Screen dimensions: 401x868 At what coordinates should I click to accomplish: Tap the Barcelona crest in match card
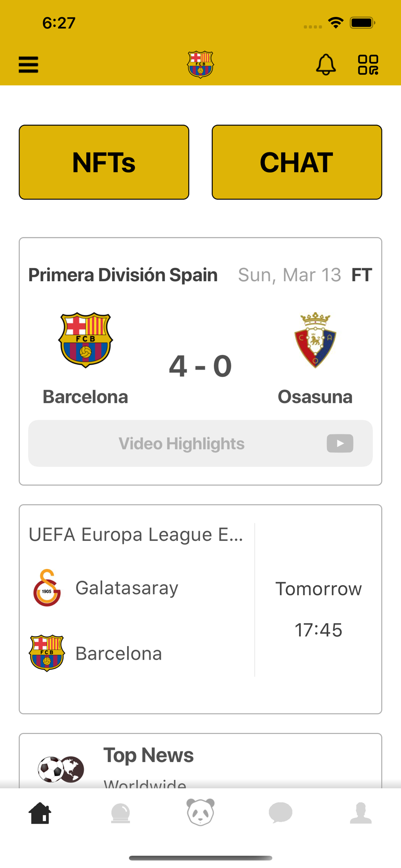tap(85, 340)
